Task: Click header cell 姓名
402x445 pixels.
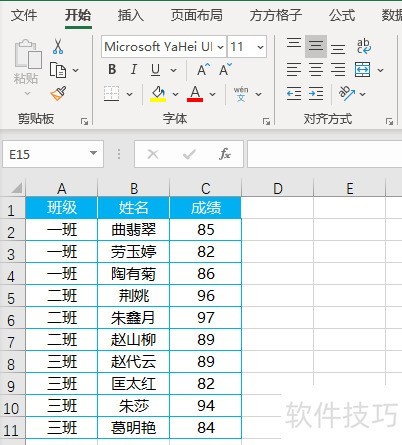Action: point(133,208)
